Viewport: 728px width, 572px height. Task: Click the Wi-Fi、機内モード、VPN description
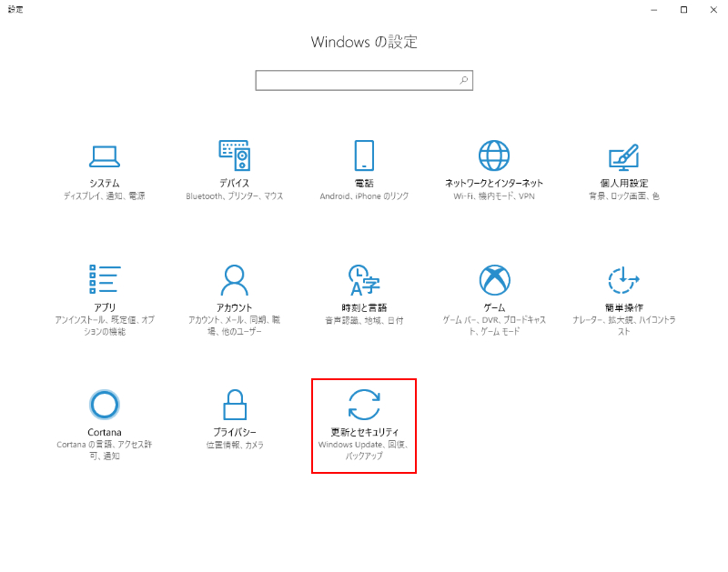pyautogui.click(x=494, y=196)
